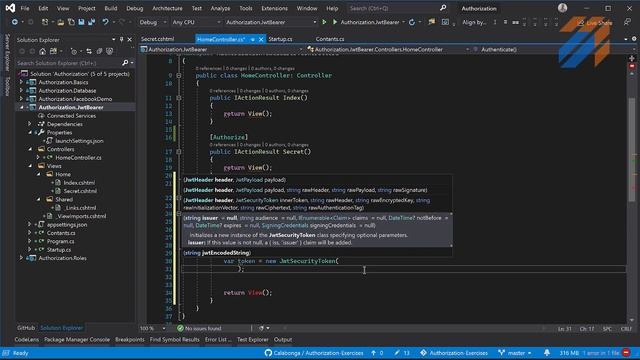Open the startup project Authorization.JwtBearer dropdown
The height and width of the screenshot is (360, 640).
point(271,22)
